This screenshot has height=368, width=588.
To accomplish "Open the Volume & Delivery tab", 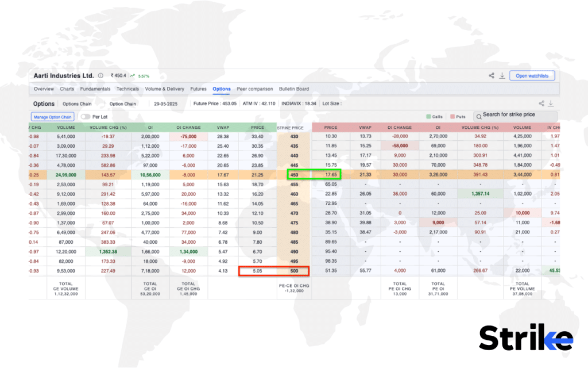I will [165, 89].
